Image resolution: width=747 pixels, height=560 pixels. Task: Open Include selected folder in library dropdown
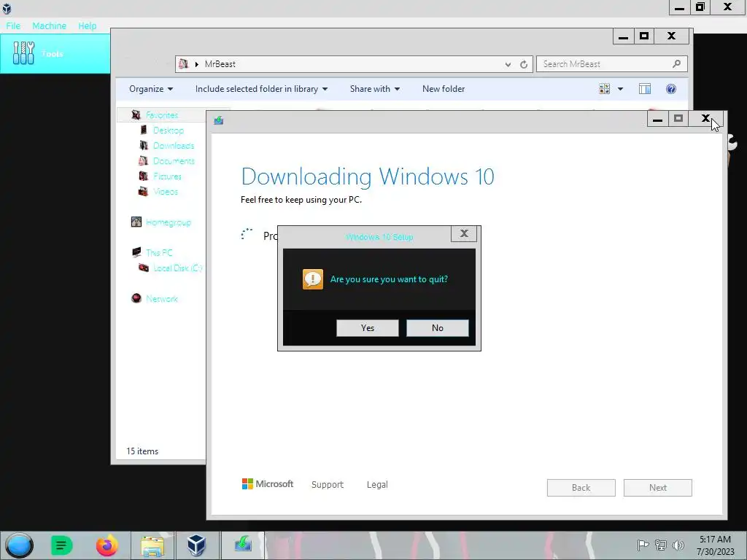pos(262,89)
